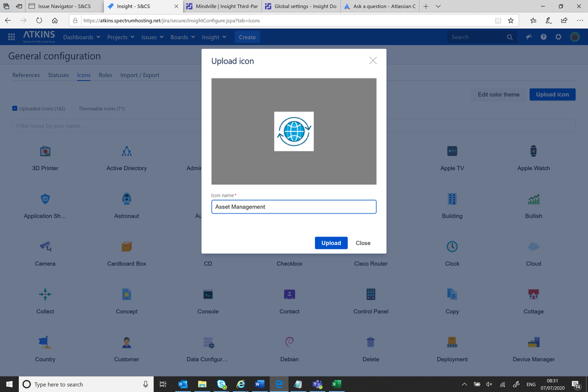Switch to the Icons tab
This screenshot has width=588, height=392.
(84, 75)
